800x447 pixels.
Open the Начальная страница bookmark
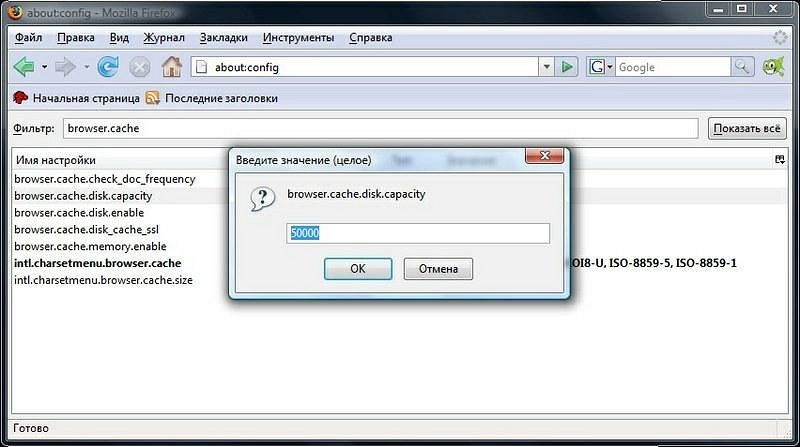coord(77,98)
